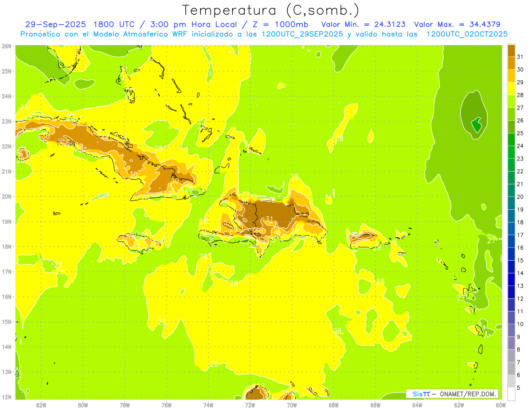Viewport: 532px width, 411px height.
Task: Click the 82W longitude axis label
Action: coord(41,405)
